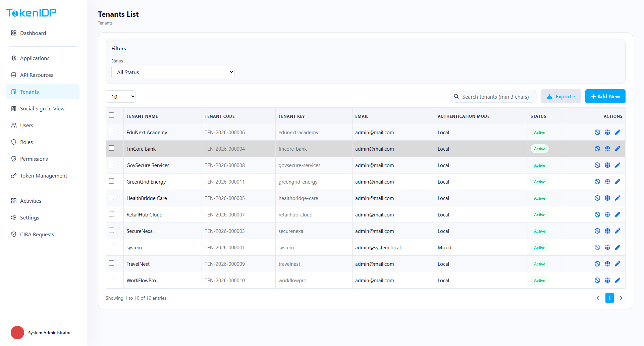The height and width of the screenshot is (346, 644).
Task: Click the disable icon for EduNext Academy
Action: click(597, 132)
